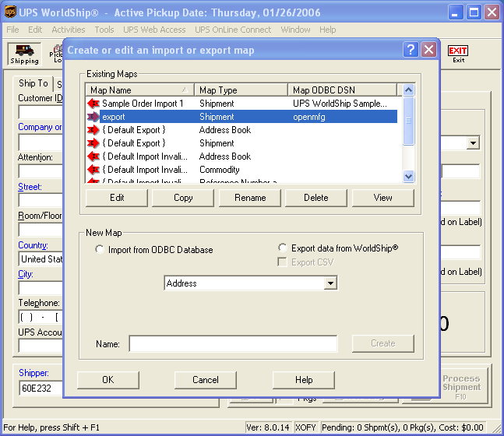
Task: Click the Process Shipment F10 button
Action: 462,386
